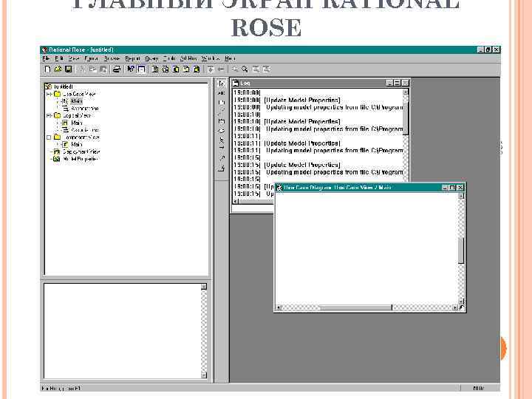This screenshot has height=399, width=532.
Task: Click the Paste clipboard toolbar icon
Action: tap(103, 69)
